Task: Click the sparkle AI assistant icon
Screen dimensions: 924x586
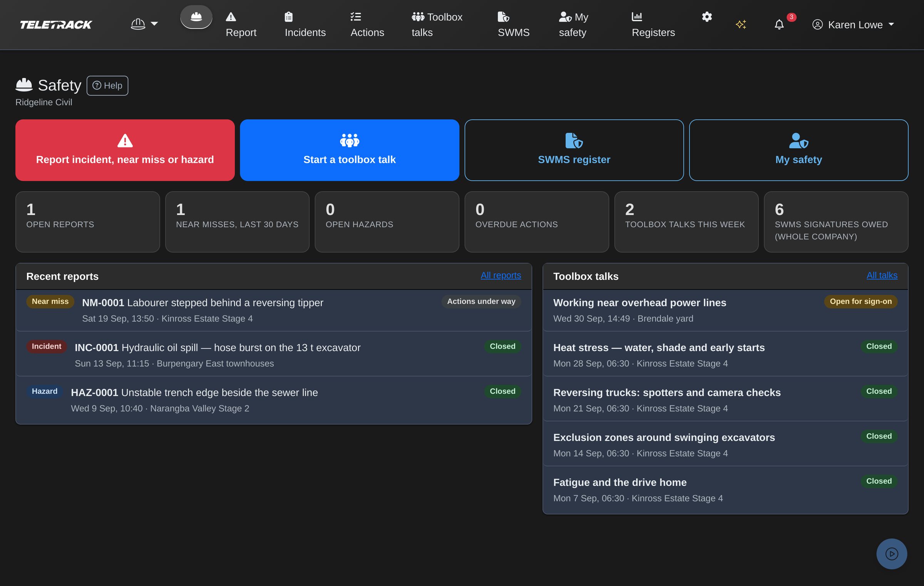Action: tap(741, 25)
